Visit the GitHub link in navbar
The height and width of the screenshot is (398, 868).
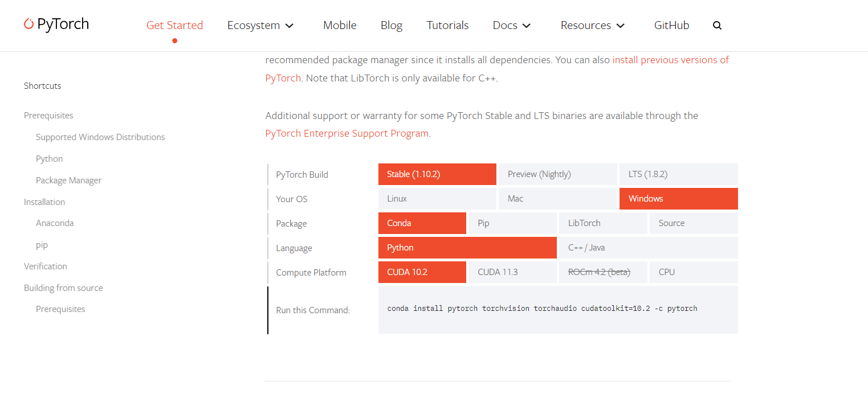coord(671,25)
